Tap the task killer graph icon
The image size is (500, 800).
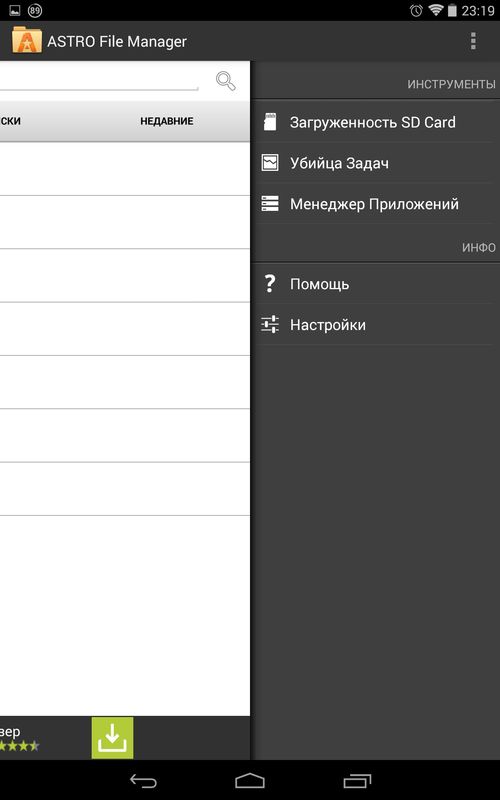coord(270,163)
